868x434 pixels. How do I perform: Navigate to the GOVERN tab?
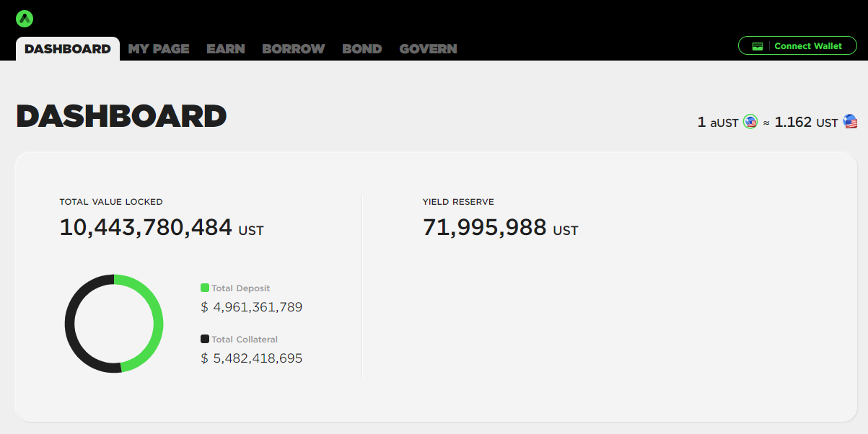(428, 49)
